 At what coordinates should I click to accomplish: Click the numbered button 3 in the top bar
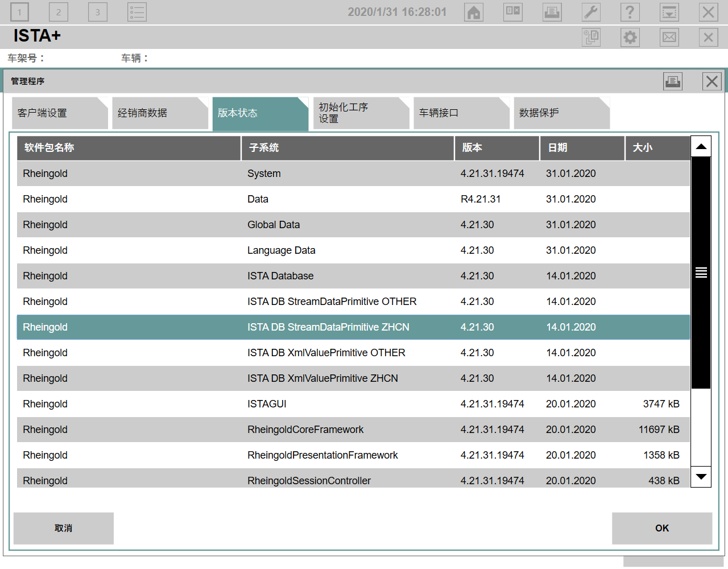pos(98,12)
